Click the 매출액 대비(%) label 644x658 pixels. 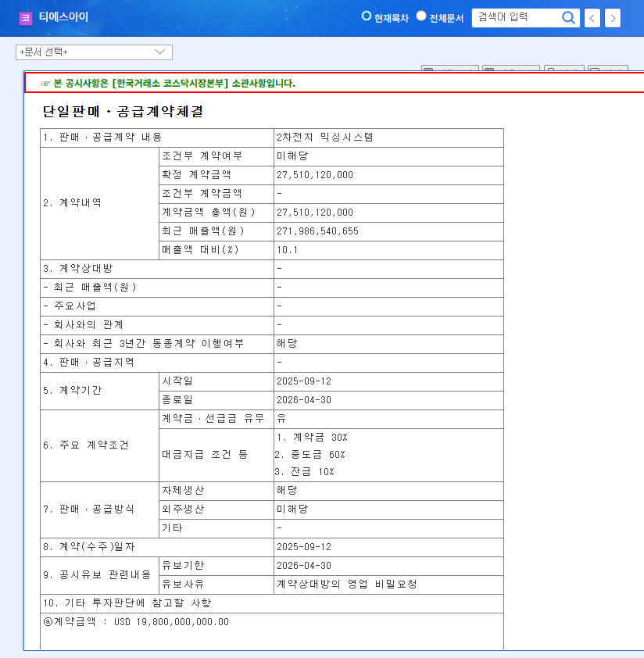(201, 250)
